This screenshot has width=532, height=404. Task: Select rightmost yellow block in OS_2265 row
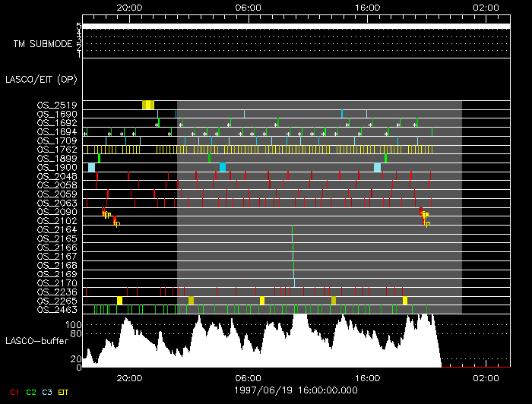pos(405,301)
